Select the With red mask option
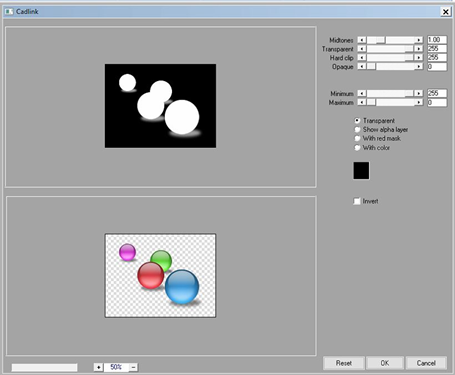 point(357,138)
